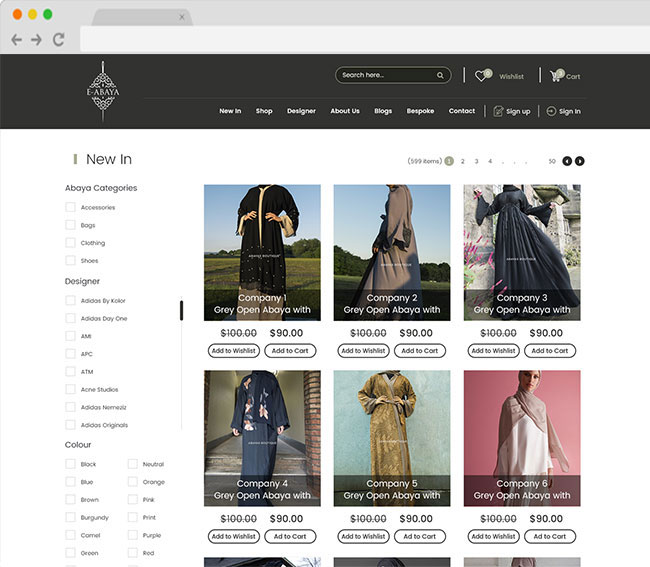Open the shopping cart icon
This screenshot has width=650, height=567.
[x=556, y=75]
